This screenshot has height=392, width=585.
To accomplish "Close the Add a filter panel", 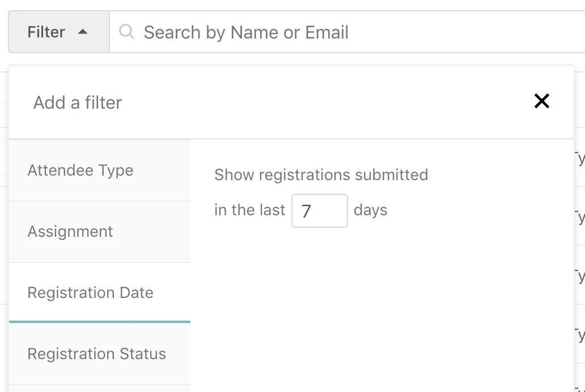I will 542,101.
